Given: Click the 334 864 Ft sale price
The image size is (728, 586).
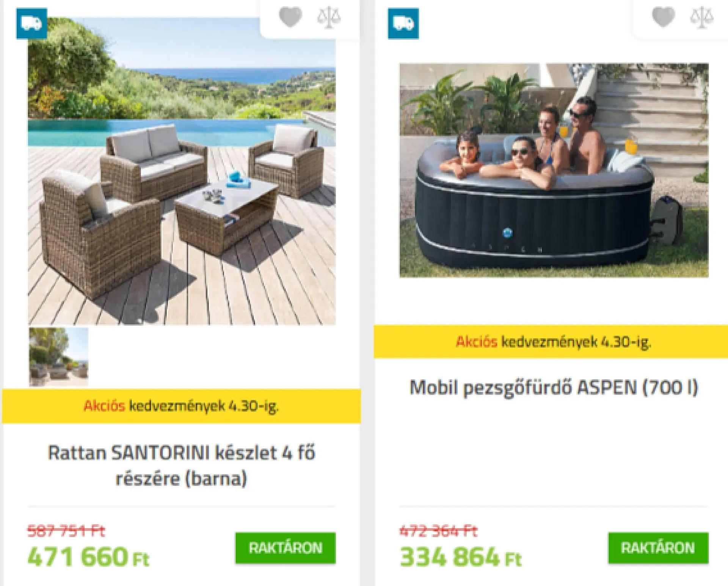Looking at the screenshot, I should [461, 557].
